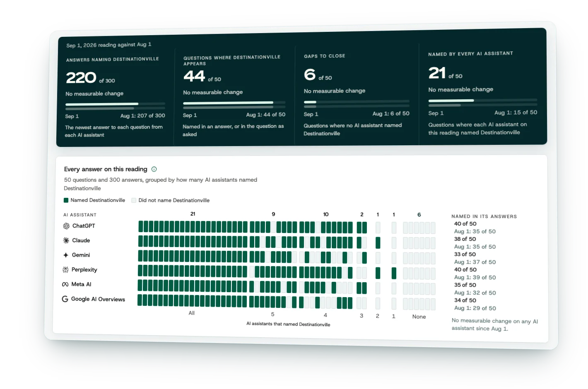
Task: Click the Perplexity row label
Action: click(x=84, y=270)
